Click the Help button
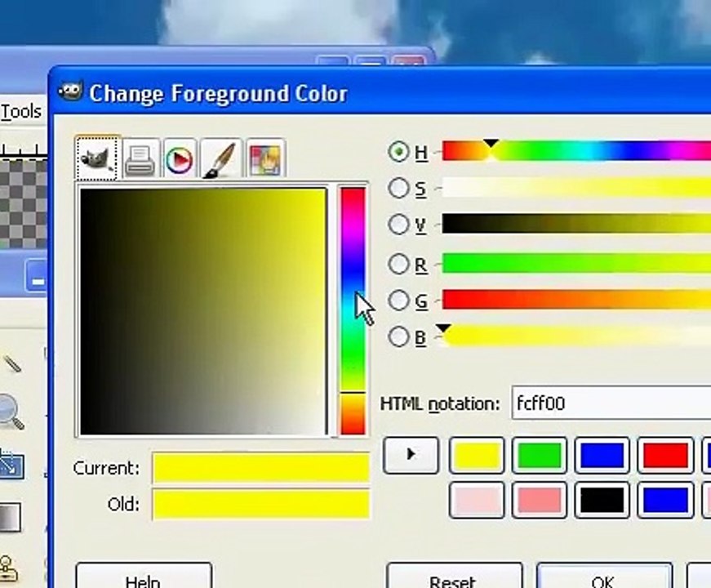The height and width of the screenshot is (588, 711). coord(144,577)
